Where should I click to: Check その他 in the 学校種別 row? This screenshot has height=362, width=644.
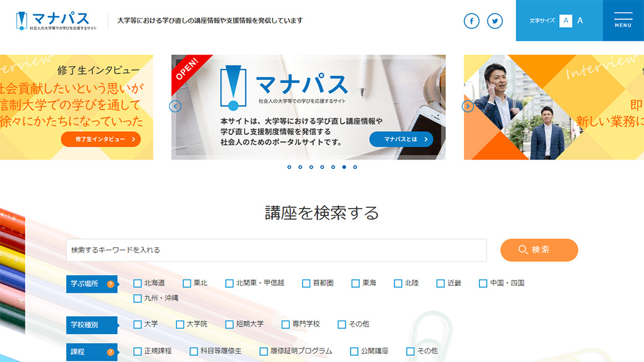342,324
